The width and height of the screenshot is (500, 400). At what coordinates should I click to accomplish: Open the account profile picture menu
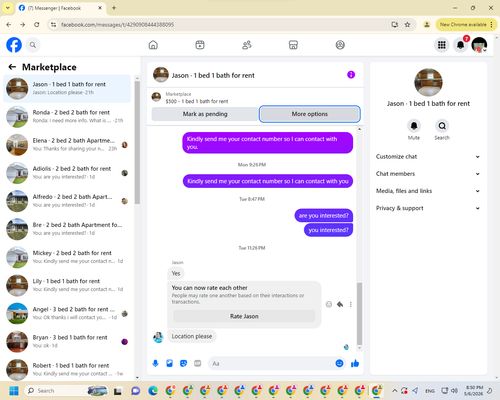tap(479, 45)
